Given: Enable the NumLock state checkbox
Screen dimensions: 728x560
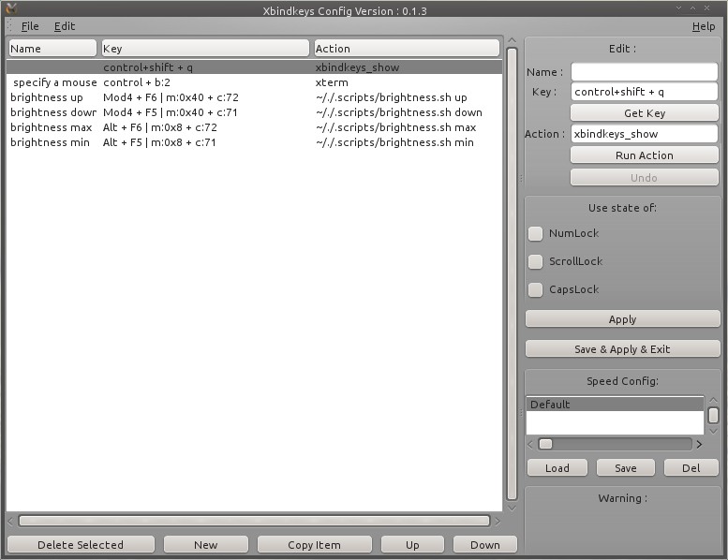Looking at the screenshot, I should click(x=535, y=233).
